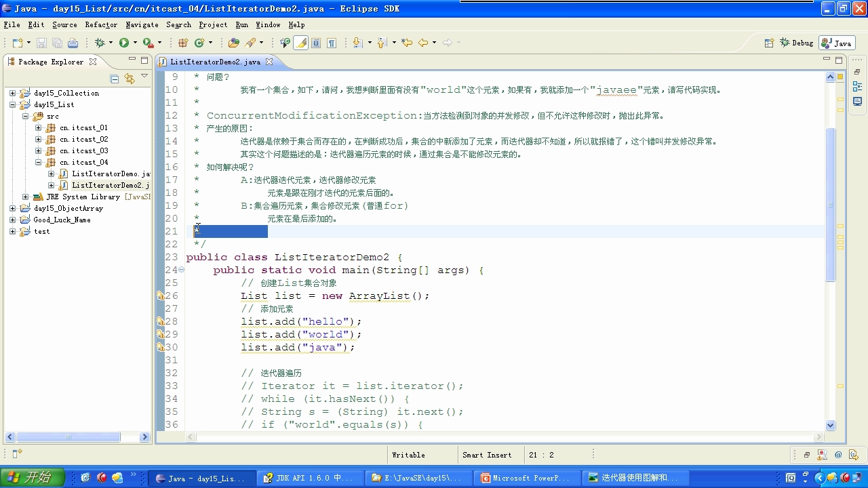Collapse the src folder node
The image size is (868, 488).
click(25, 116)
